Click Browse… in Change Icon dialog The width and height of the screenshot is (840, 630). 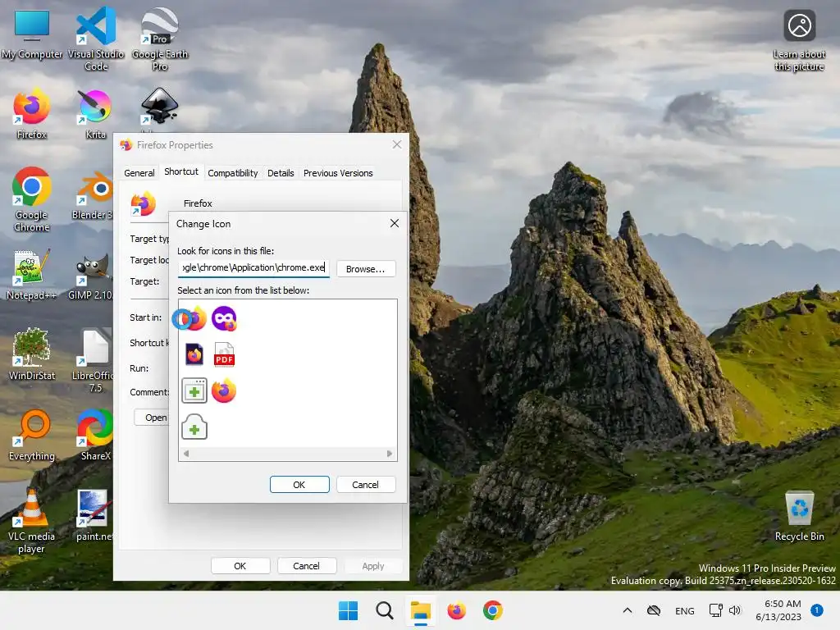coord(365,269)
